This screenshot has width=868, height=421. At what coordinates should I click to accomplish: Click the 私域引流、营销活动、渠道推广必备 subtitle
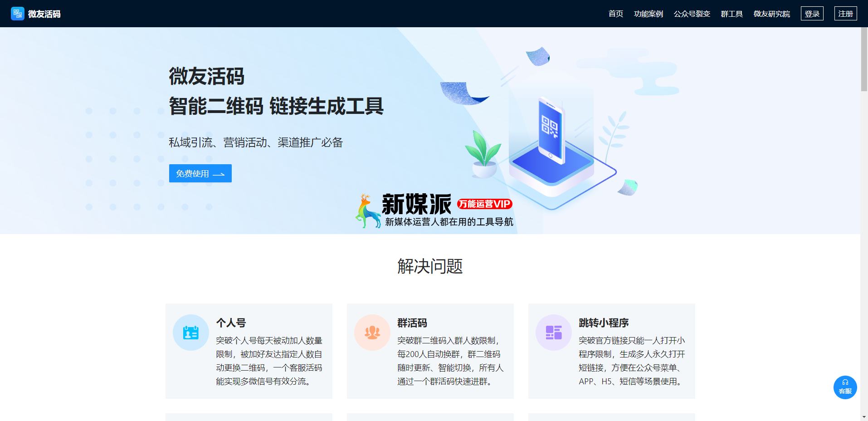click(256, 142)
